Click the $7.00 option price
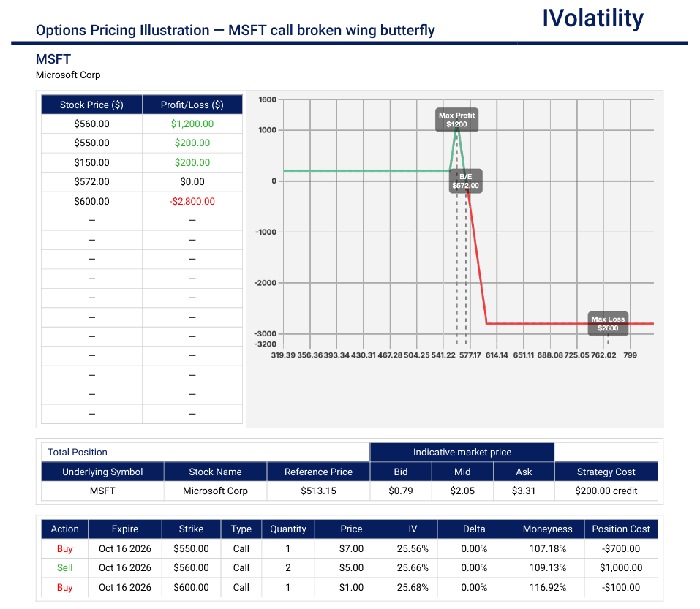 351,548
